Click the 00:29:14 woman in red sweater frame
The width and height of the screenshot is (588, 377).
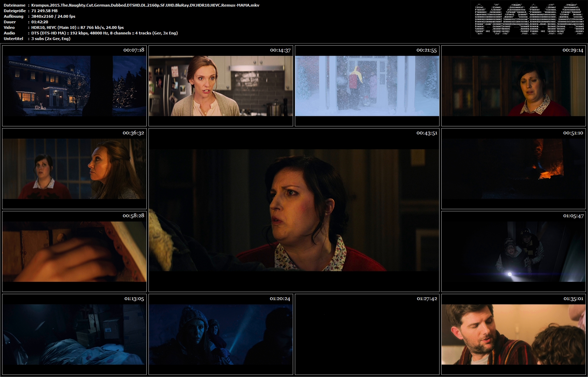(513, 86)
